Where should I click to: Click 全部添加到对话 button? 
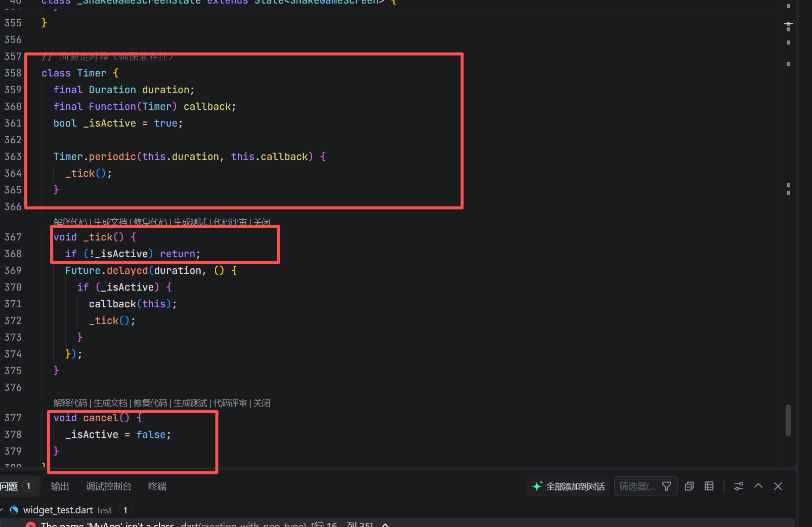(569, 487)
